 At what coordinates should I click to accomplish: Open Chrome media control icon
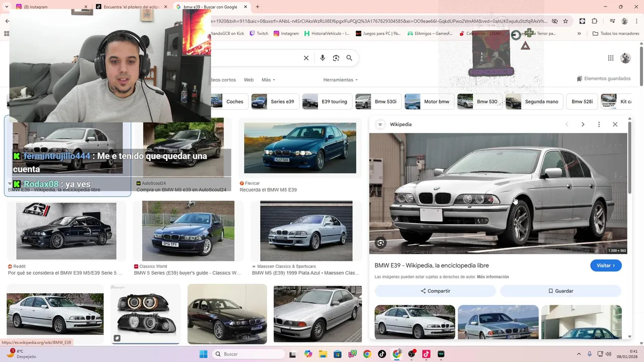pos(612,21)
